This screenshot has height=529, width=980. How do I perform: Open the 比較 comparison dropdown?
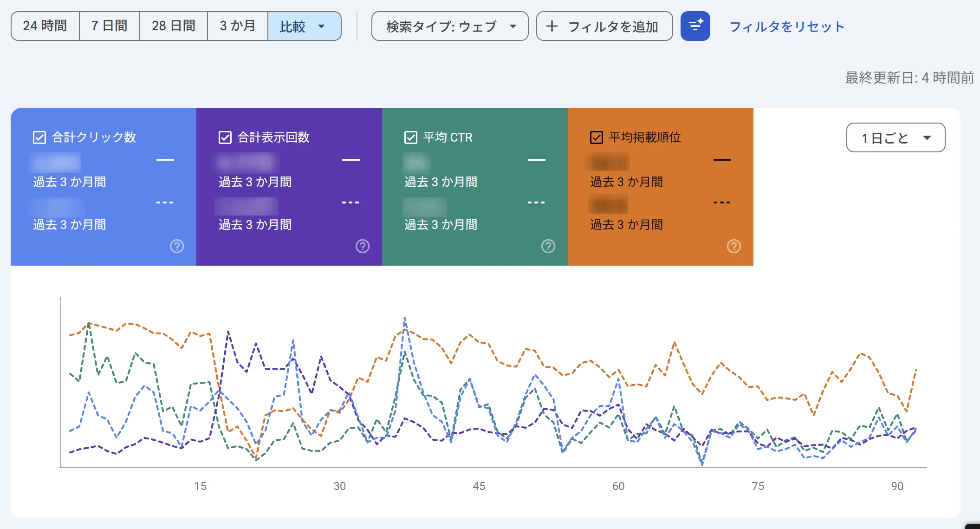click(x=304, y=26)
